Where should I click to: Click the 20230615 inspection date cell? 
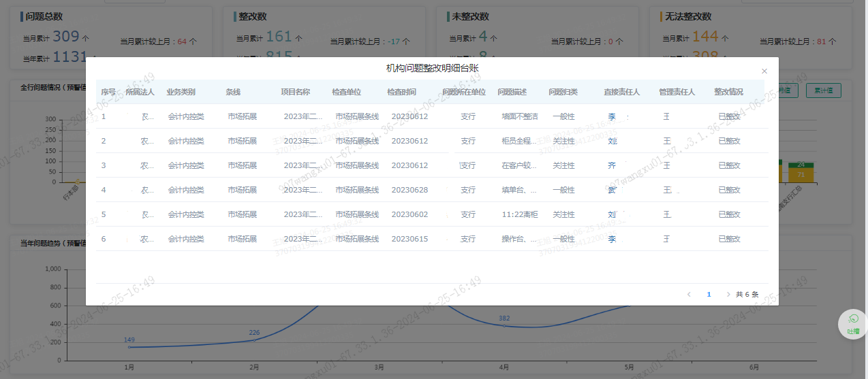click(409, 239)
